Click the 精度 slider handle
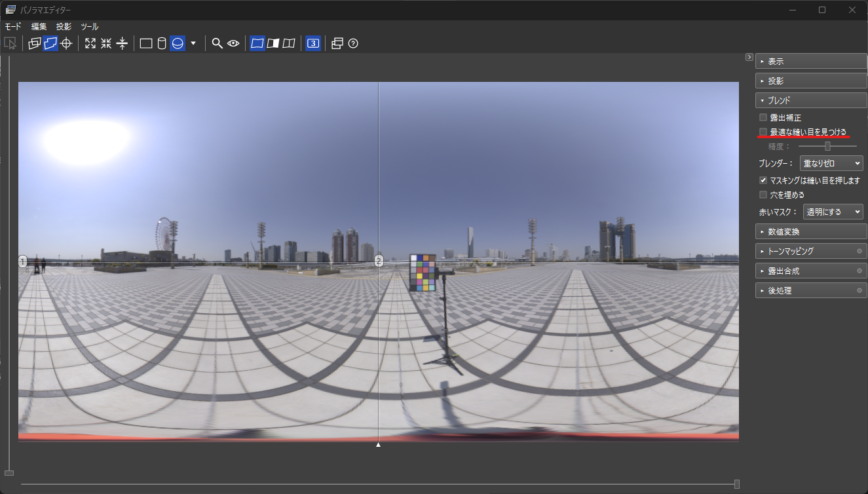Screen dimensions: 868x494 click(x=827, y=146)
